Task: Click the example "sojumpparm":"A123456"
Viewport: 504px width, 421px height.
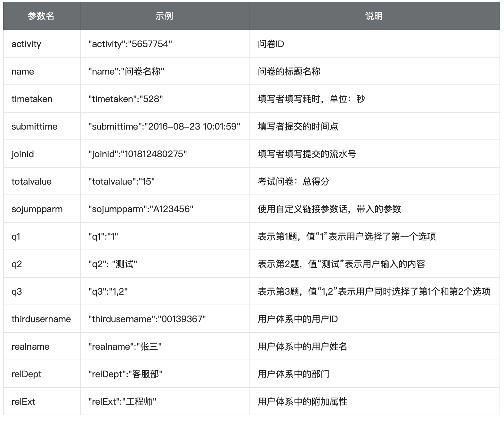Action: pyautogui.click(x=141, y=209)
